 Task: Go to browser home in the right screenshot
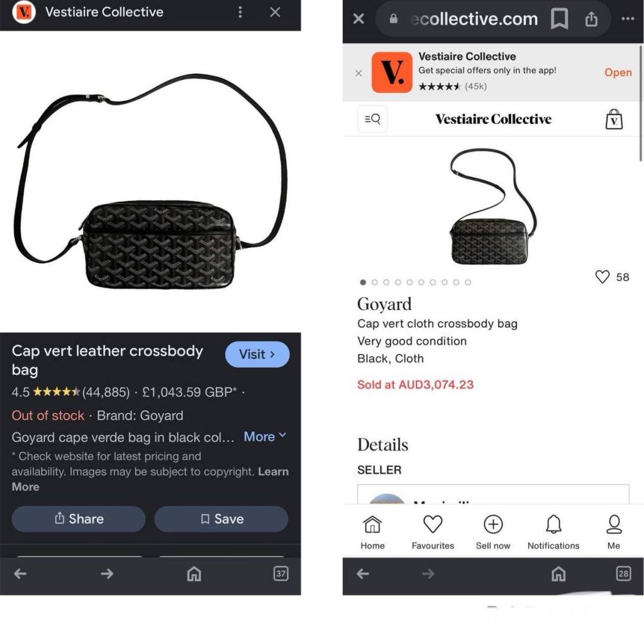tap(558, 574)
